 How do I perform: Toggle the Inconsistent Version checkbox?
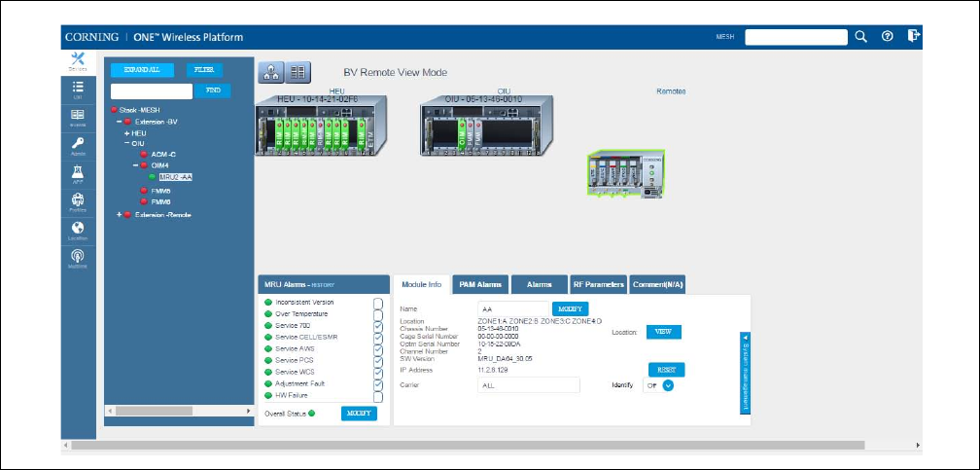[x=378, y=304]
